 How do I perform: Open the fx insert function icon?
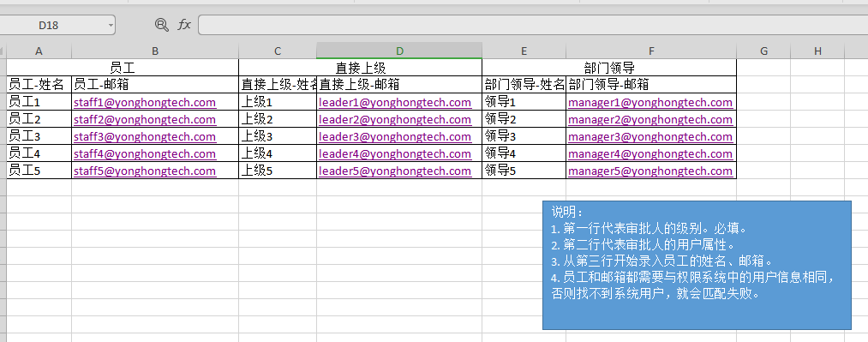(184, 24)
